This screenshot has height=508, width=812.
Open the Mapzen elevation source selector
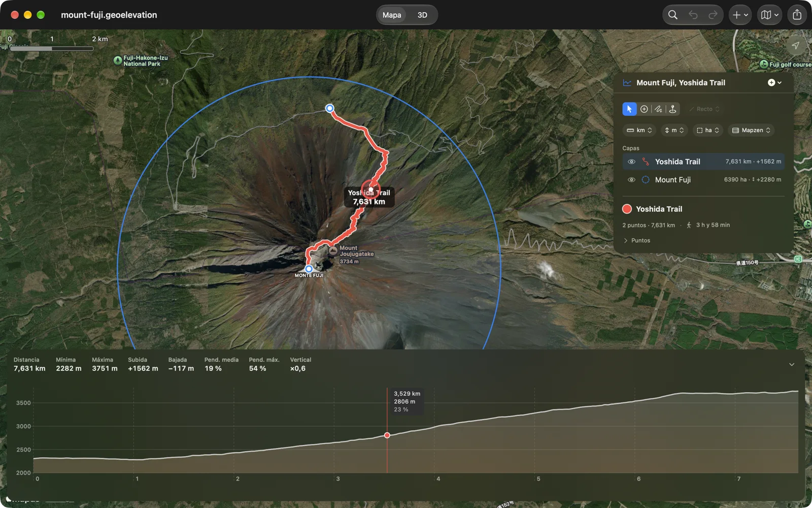(751, 131)
